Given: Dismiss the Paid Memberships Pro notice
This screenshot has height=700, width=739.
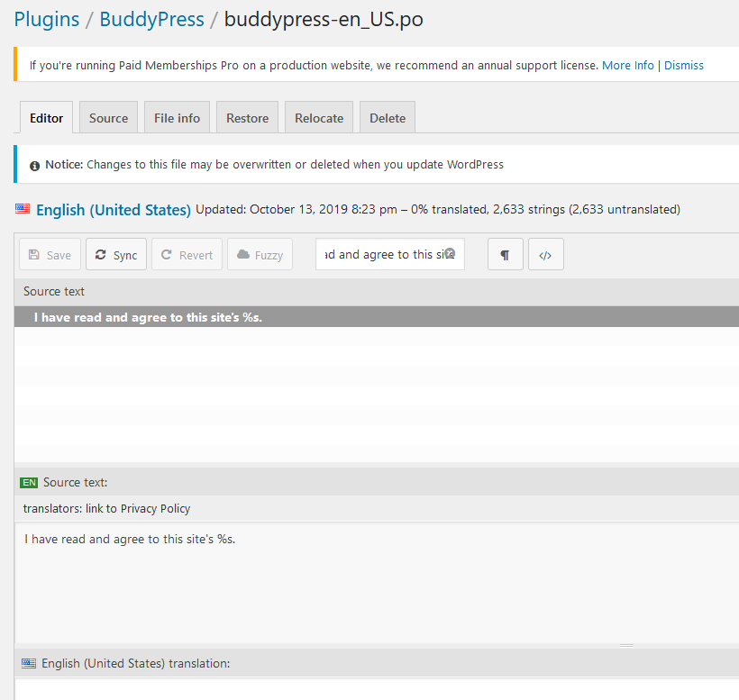Looking at the screenshot, I should coord(683,65).
